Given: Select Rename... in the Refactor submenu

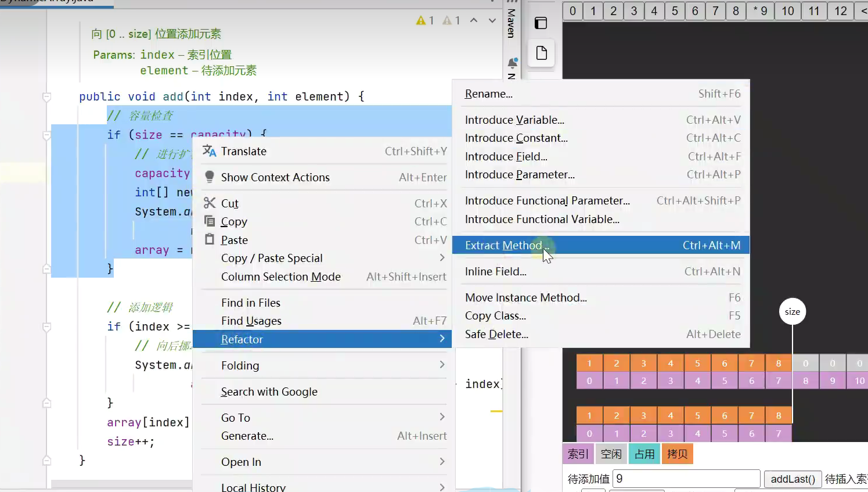Looking at the screenshot, I should [601, 94].
